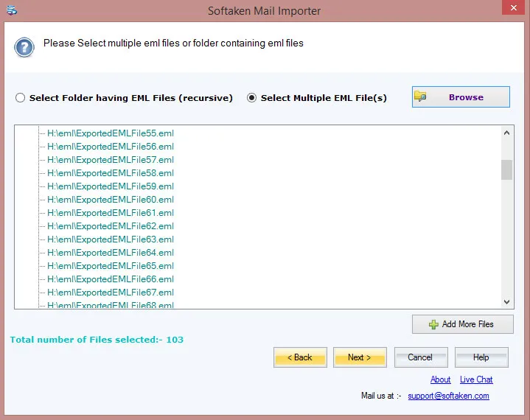Click the green plus icon on Add More Files
530x420 pixels.
[433, 324]
